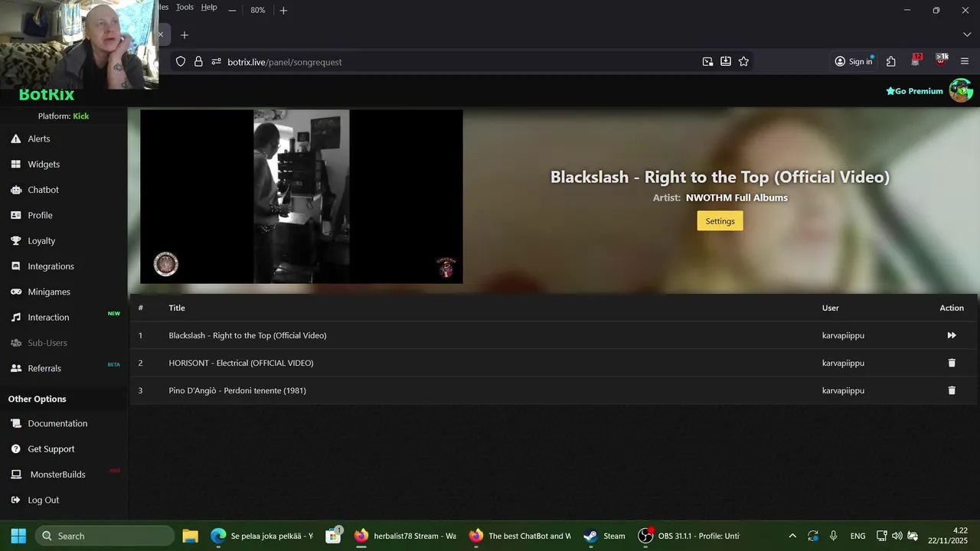Open the user avatar in the header
The height and width of the screenshot is (551, 980).
[x=961, y=90]
